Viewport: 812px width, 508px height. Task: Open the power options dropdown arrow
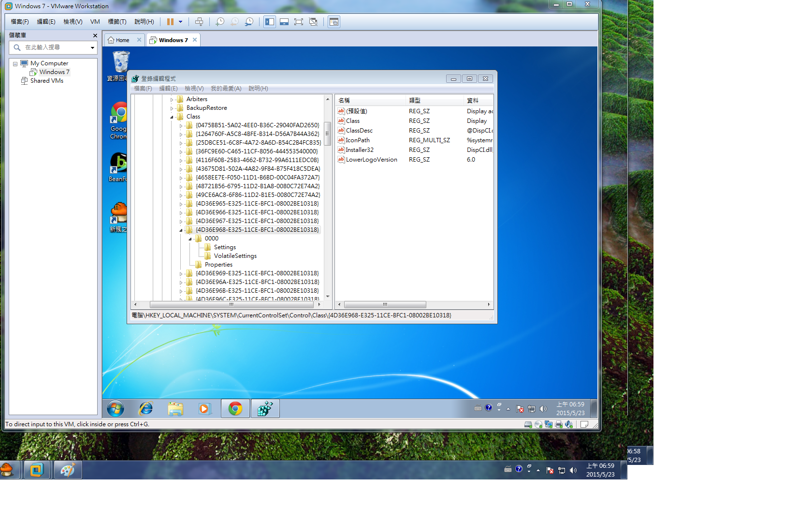pyautogui.click(x=181, y=22)
